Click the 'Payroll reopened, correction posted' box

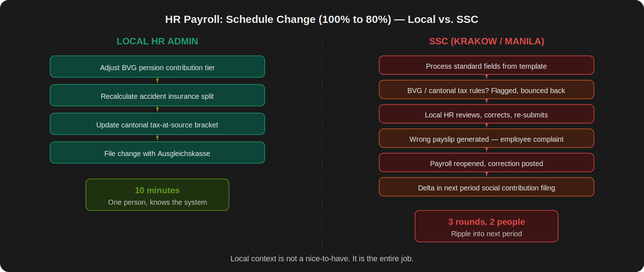click(487, 162)
